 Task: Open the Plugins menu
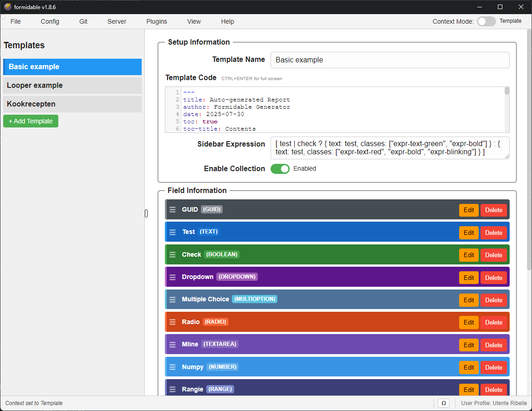[157, 21]
